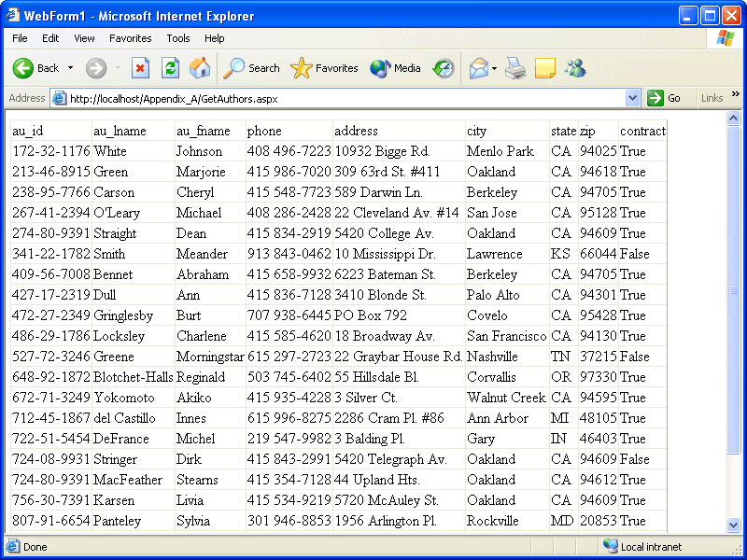Click the Stop loading icon

140,68
